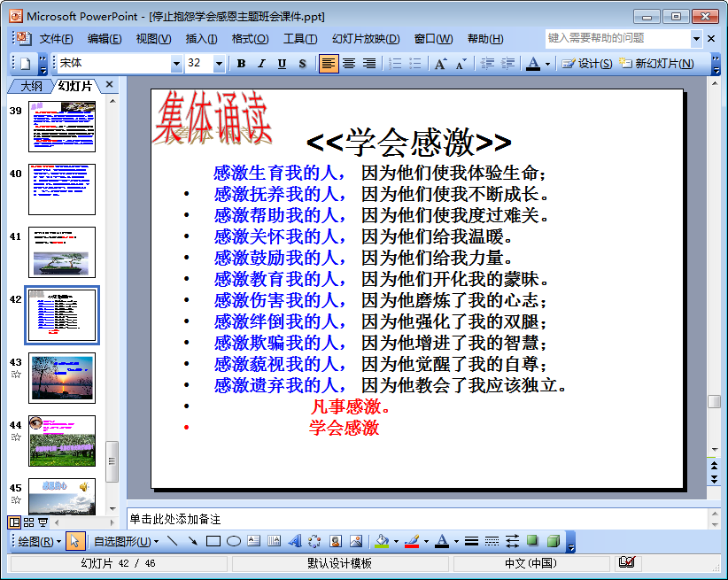
Task: Play animation star icon under slide 43
Action: [16, 375]
